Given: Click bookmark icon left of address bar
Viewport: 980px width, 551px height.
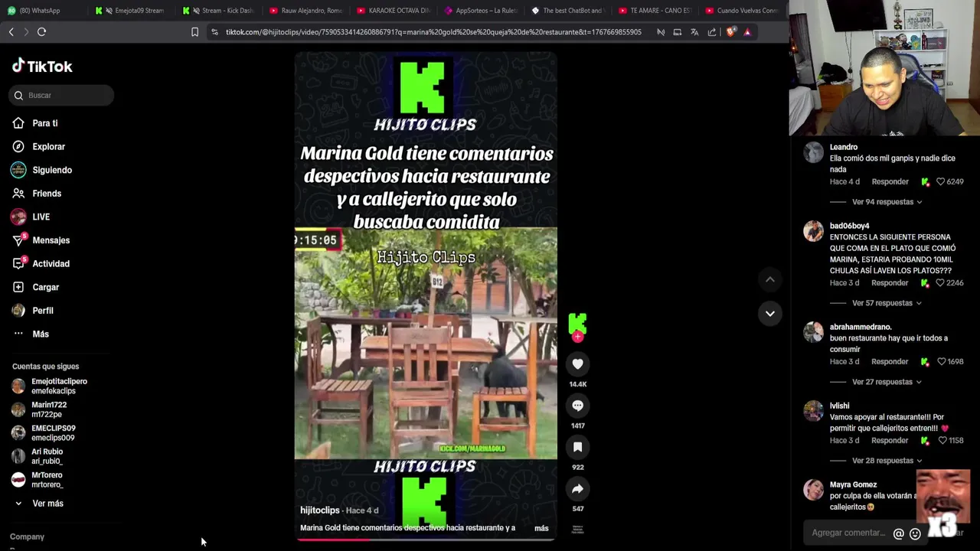Looking at the screenshot, I should [x=194, y=32].
